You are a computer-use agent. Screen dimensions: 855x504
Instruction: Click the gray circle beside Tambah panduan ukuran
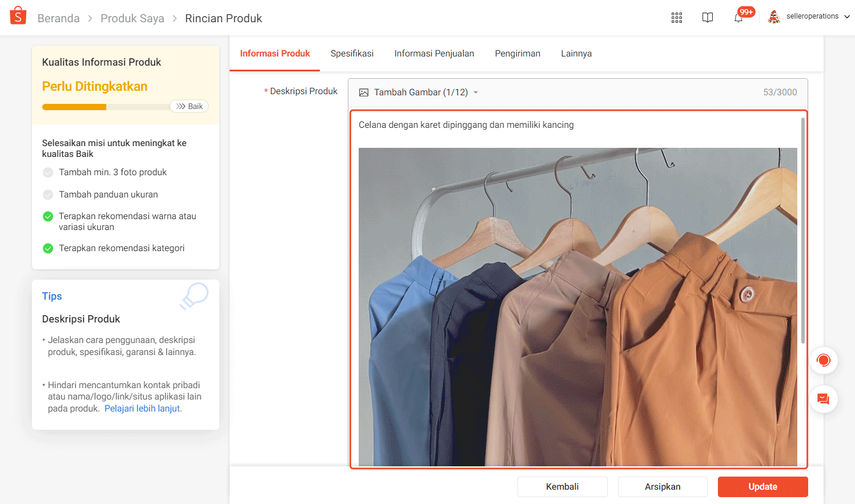click(x=48, y=194)
